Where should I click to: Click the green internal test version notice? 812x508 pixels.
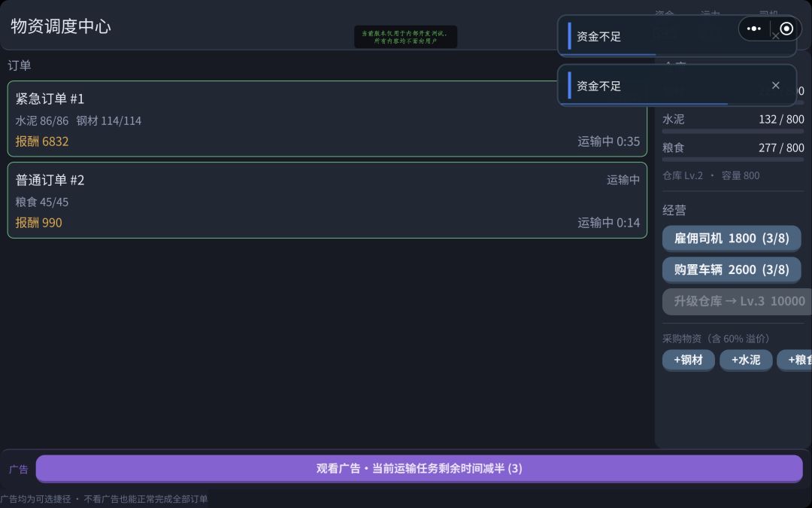click(405, 37)
